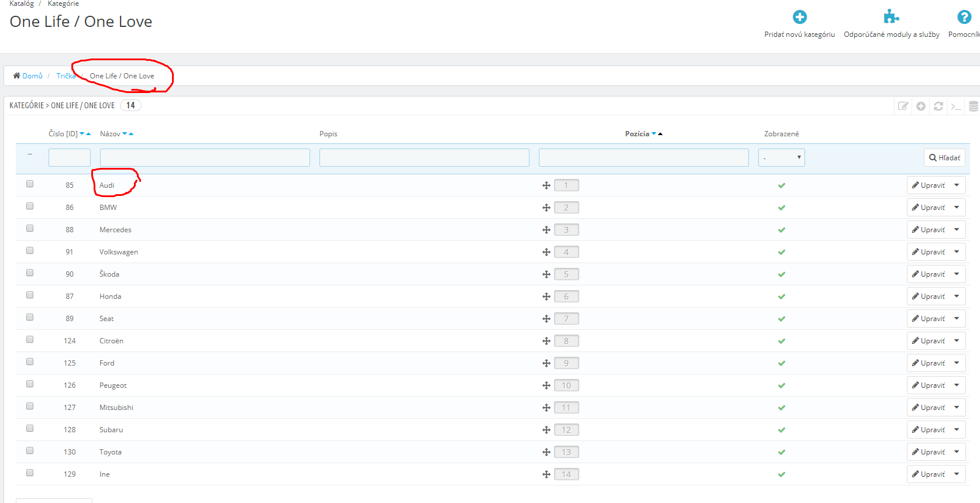Viewport: 980px width, 503px height.
Task: Select the checkbox for Mercedes row
Action: click(x=30, y=228)
